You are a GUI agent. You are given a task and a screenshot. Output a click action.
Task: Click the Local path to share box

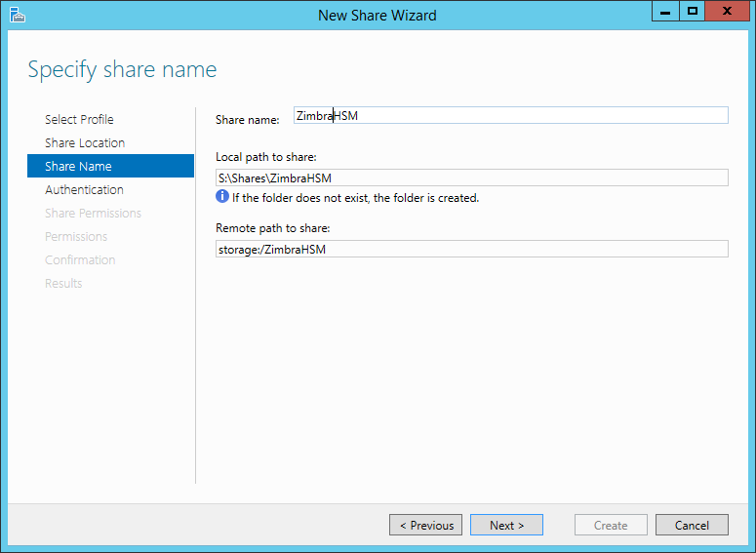point(472,178)
